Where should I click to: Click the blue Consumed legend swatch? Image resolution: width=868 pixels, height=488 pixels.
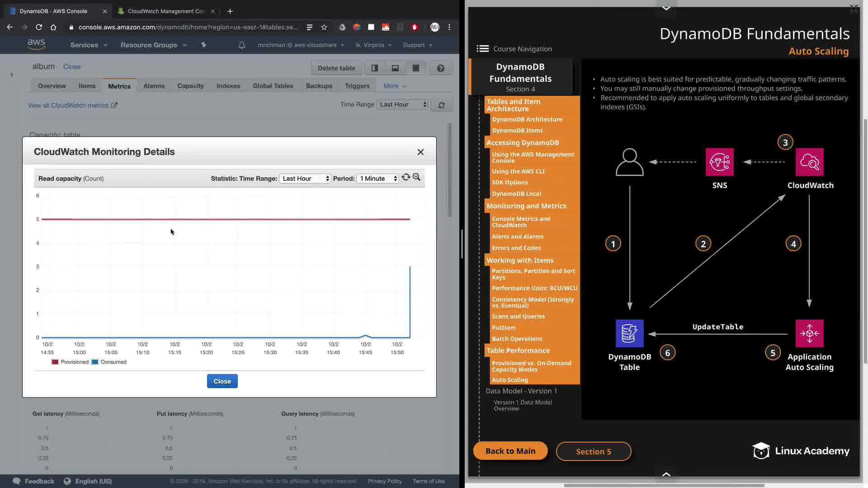[x=95, y=362]
